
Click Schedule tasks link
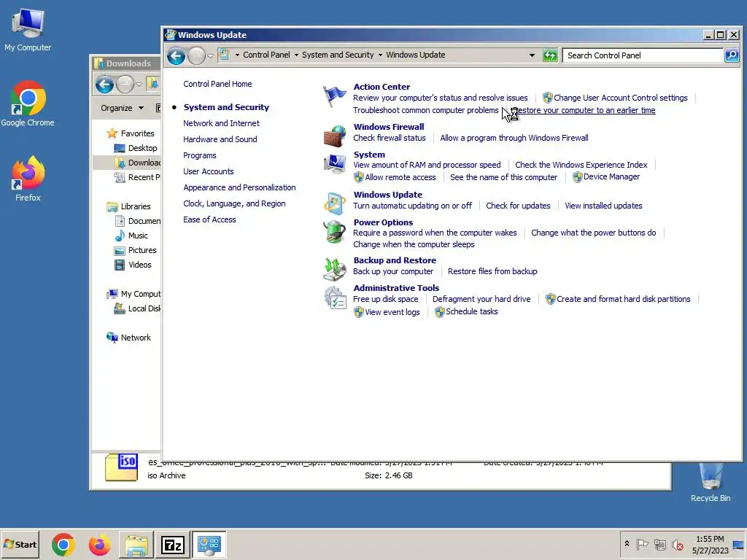(x=472, y=311)
